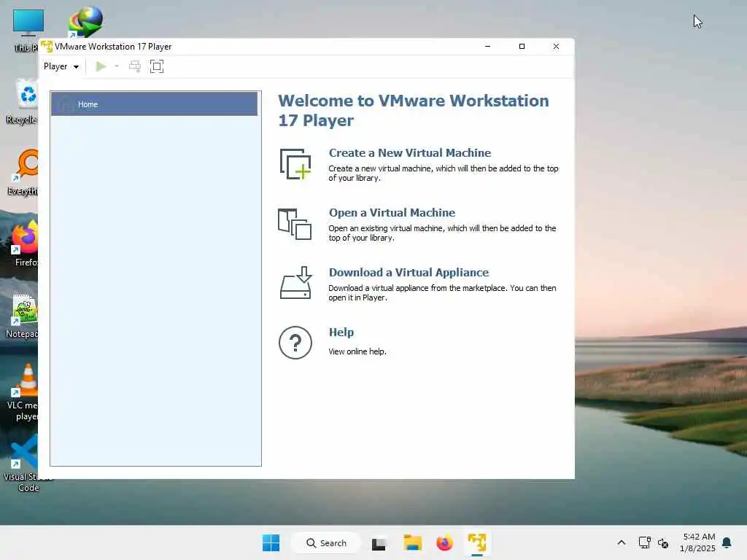This screenshot has height=560, width=747.
Task: Click the Help question mark icon
Action: coord(295,343)
